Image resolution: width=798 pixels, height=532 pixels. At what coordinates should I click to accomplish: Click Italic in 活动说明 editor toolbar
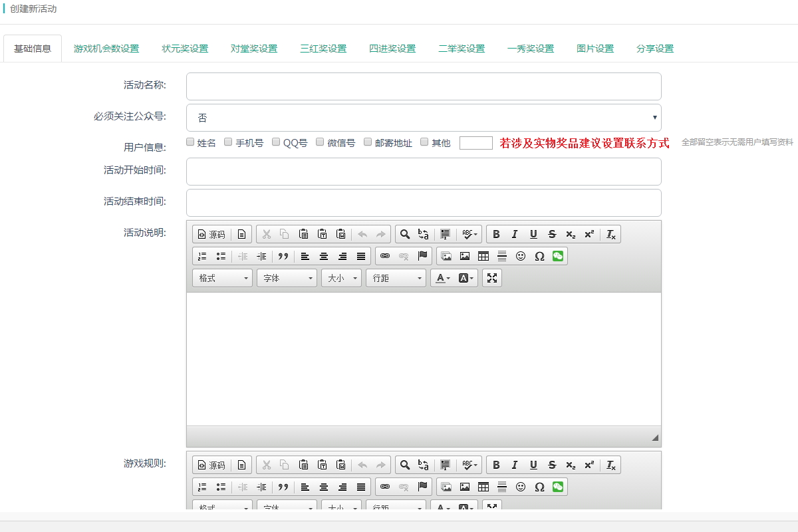515,234
